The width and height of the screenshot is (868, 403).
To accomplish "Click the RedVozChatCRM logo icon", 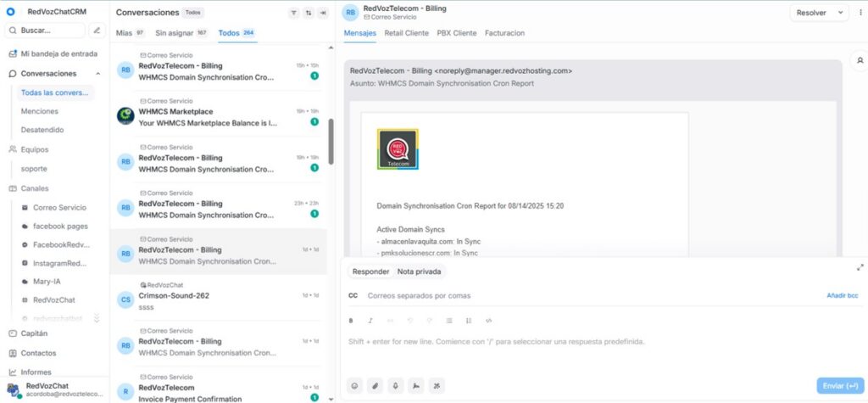I will click(10, 12).
